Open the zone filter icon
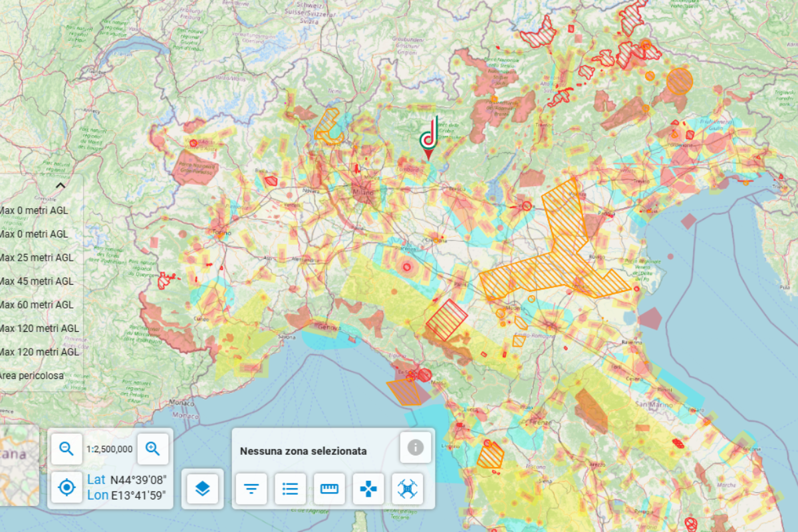 point(251,489)
